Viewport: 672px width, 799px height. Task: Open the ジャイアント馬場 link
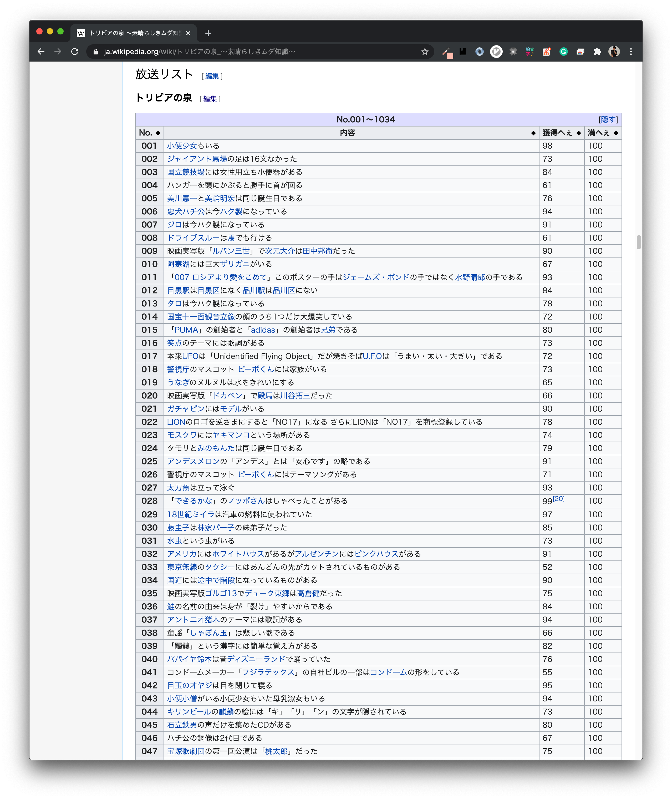coord(197,159)
